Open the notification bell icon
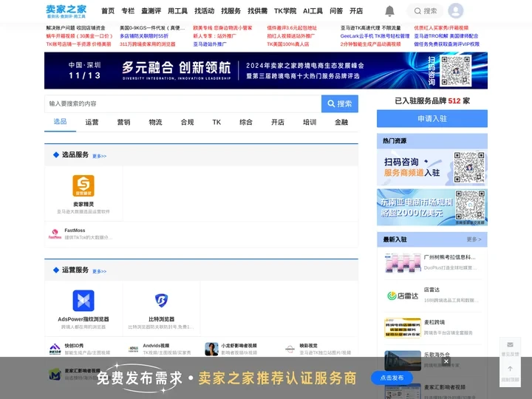The height and width of the screenshot is (399, 532). (389, 11)
